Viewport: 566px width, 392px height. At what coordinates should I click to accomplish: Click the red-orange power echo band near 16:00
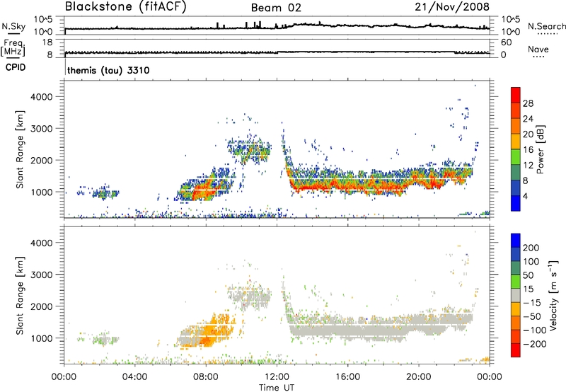tap(347, 186)
